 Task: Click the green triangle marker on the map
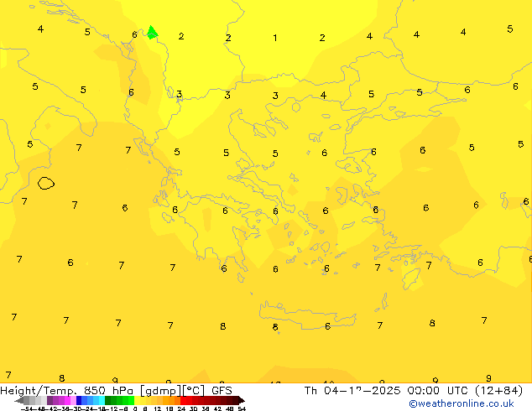click(152, 33)
